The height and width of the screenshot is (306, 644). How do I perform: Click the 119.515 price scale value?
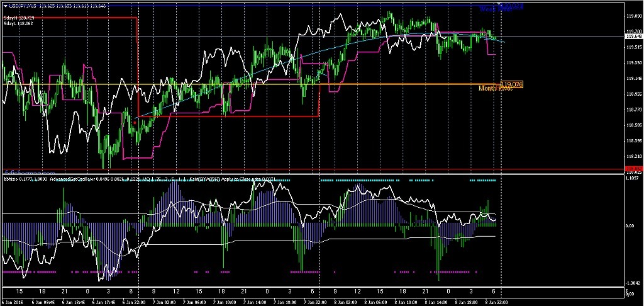(635, 48)
